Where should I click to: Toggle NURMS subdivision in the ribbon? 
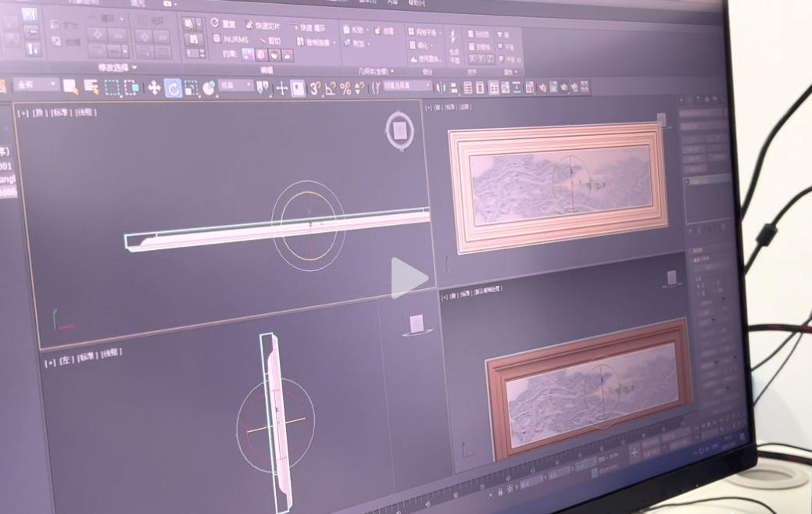click(x=231, y=39)
